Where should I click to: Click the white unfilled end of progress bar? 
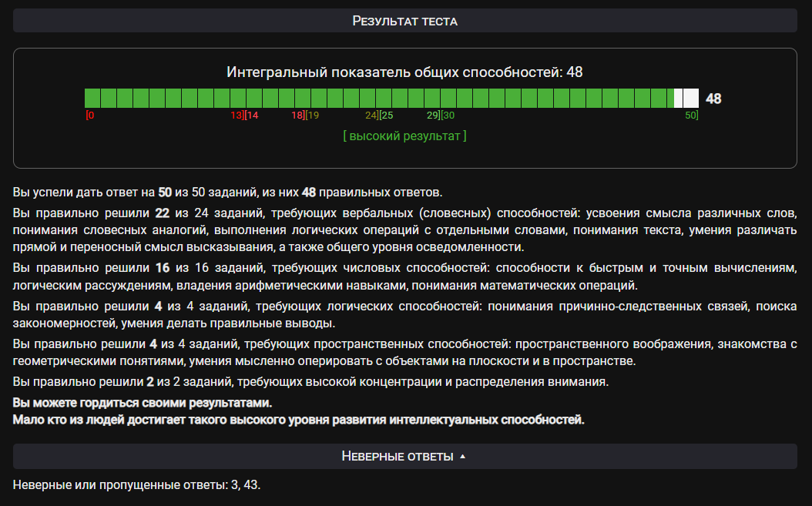(690, 99)
